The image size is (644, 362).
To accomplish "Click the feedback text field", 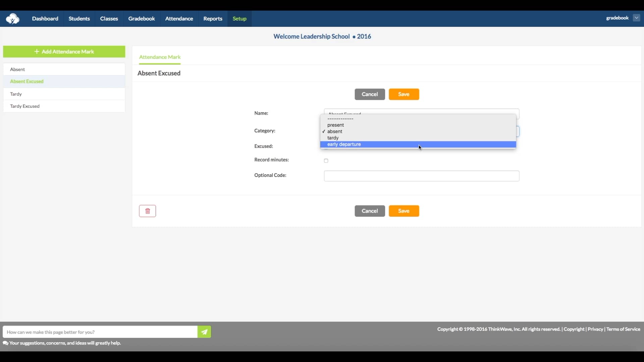I will click(x=100, y=331).
